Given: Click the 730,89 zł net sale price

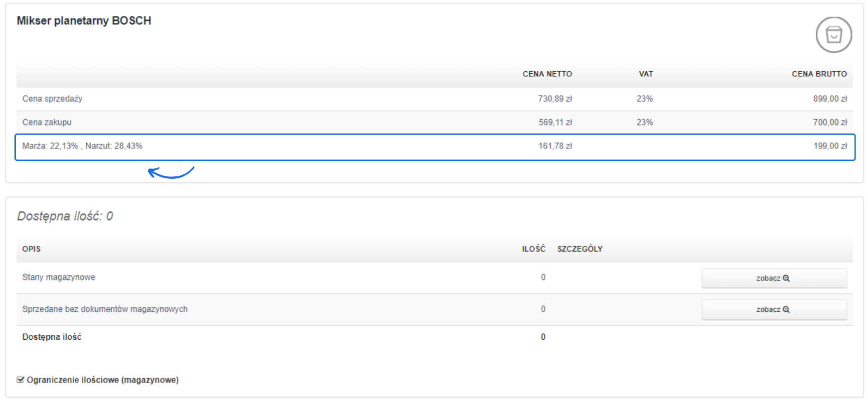Looking at the screenshot, I should [x=555, y=99].
